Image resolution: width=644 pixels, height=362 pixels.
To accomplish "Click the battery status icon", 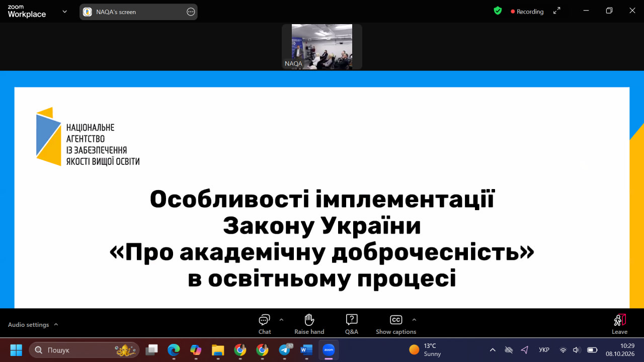I will coord(592,350).
